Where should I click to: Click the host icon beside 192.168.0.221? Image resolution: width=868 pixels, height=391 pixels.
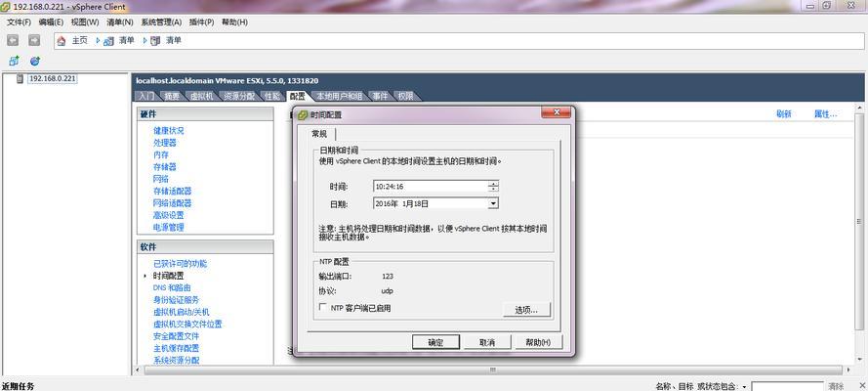pos(21,78)
